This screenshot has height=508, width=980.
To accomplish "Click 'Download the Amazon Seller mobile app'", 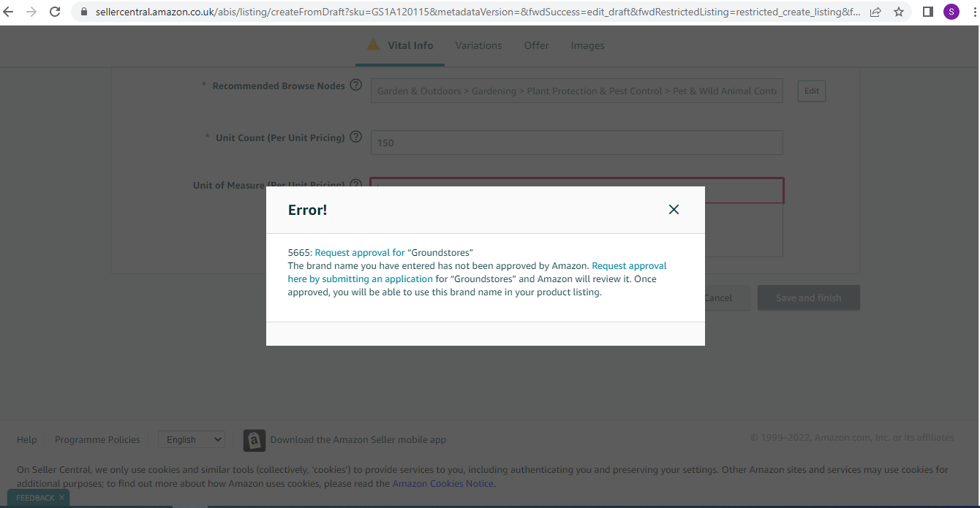I will click(x=358, y=439).
